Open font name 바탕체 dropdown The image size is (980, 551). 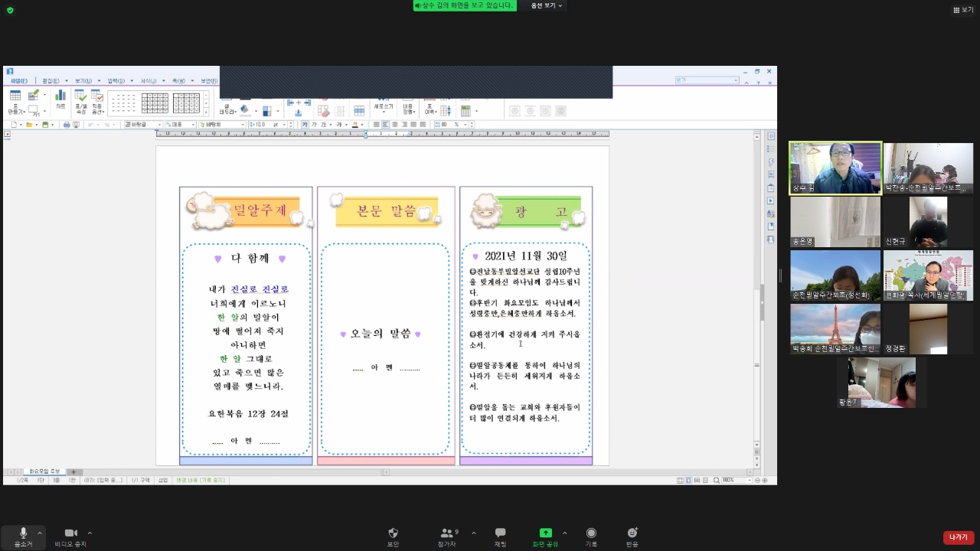(x=222, y=124)
